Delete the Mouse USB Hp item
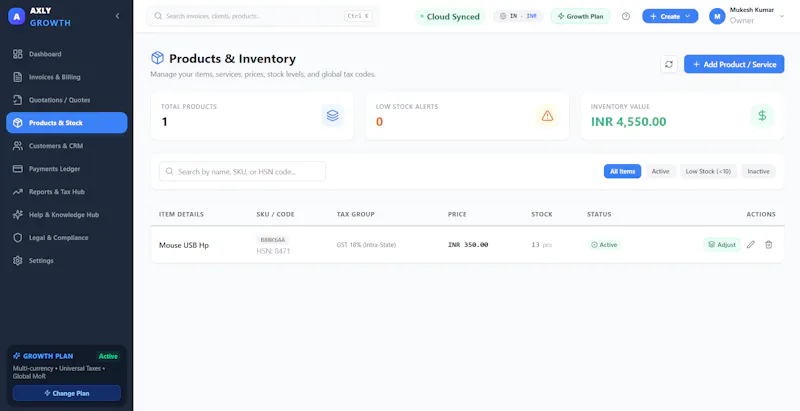Screen dimensions: 800x411 [768, 245]
